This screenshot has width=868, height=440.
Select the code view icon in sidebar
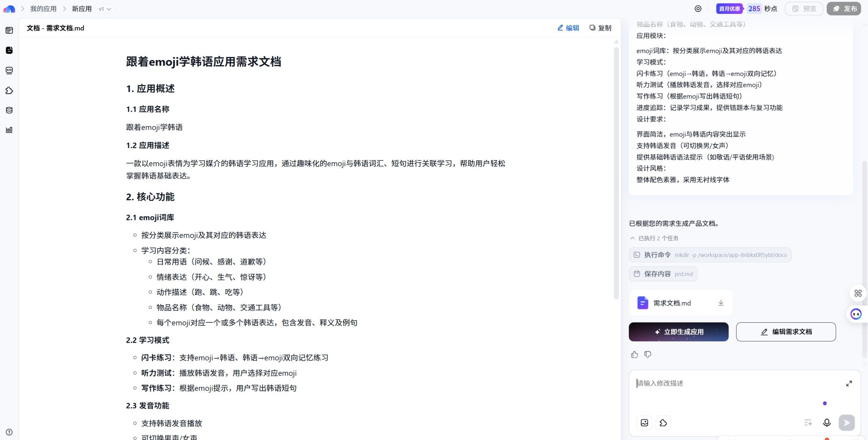point(8,71)
